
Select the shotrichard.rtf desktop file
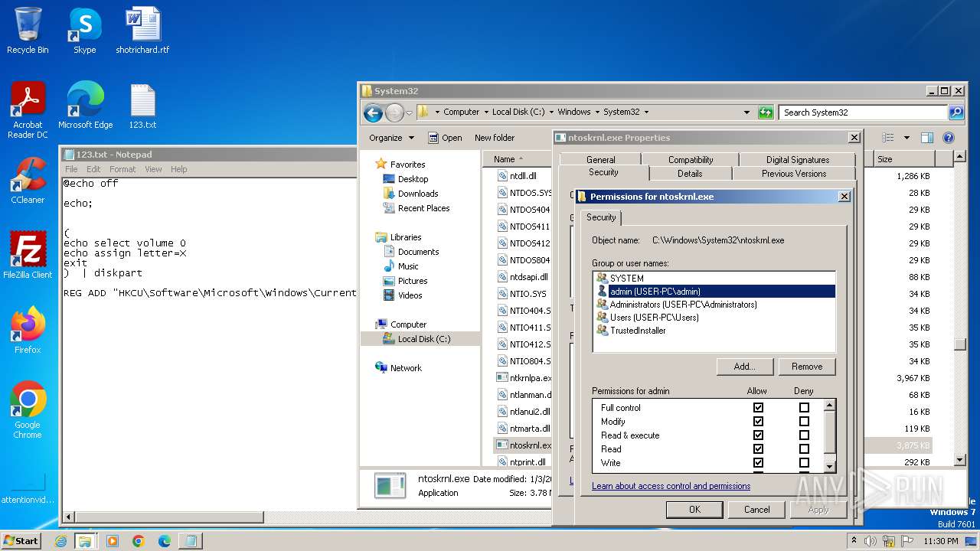coord(142,31)
